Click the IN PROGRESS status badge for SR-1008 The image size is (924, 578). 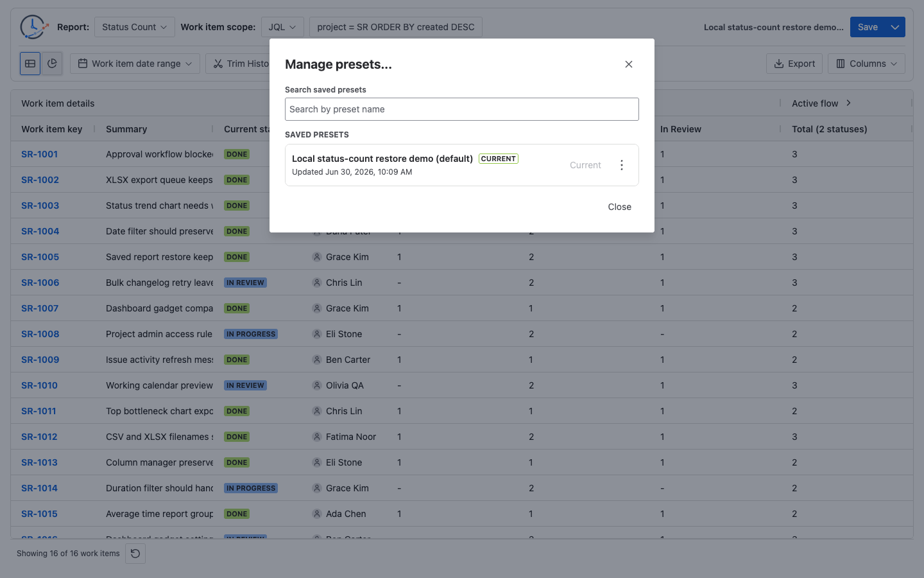click(x=251, y=334)
